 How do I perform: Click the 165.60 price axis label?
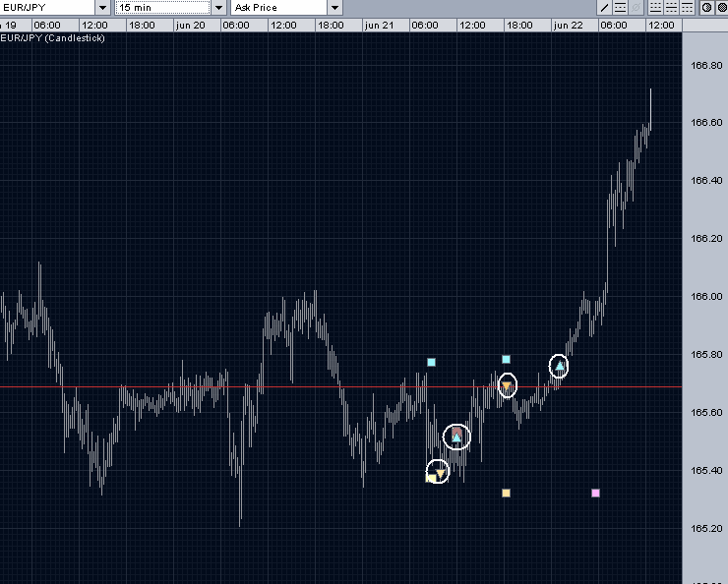[x=706, y=412]
